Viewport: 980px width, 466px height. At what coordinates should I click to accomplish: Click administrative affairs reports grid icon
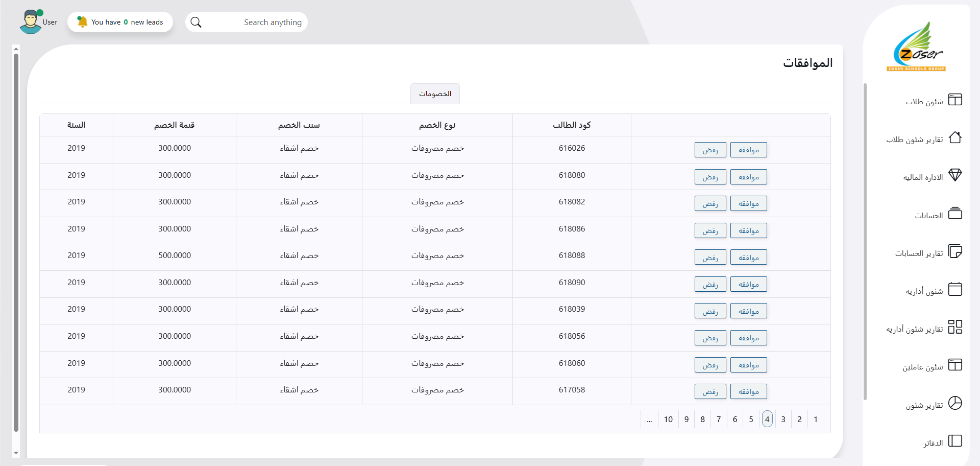pos(954,327)
